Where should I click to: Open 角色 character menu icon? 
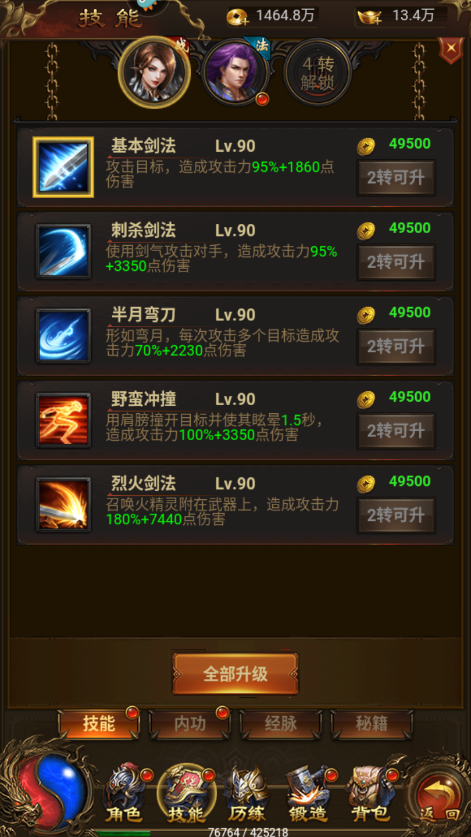point(123,795)
